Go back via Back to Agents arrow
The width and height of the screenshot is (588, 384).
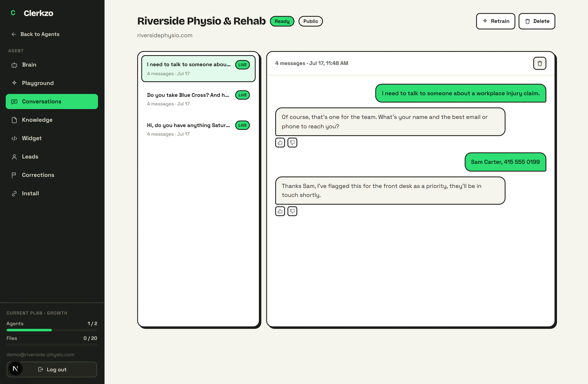[x=14, y=34]
